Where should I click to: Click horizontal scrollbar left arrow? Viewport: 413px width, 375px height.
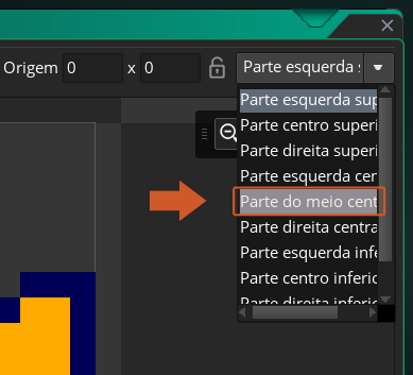(x=242, y=313)
